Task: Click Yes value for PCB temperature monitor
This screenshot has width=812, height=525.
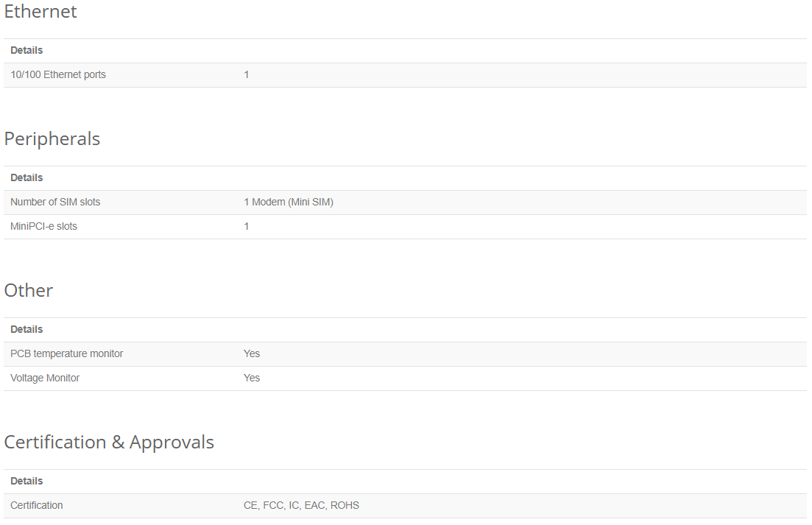Action: point(252,353)
